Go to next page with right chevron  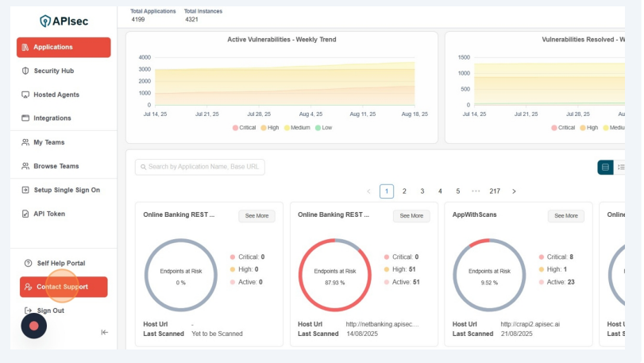(514, 191)
